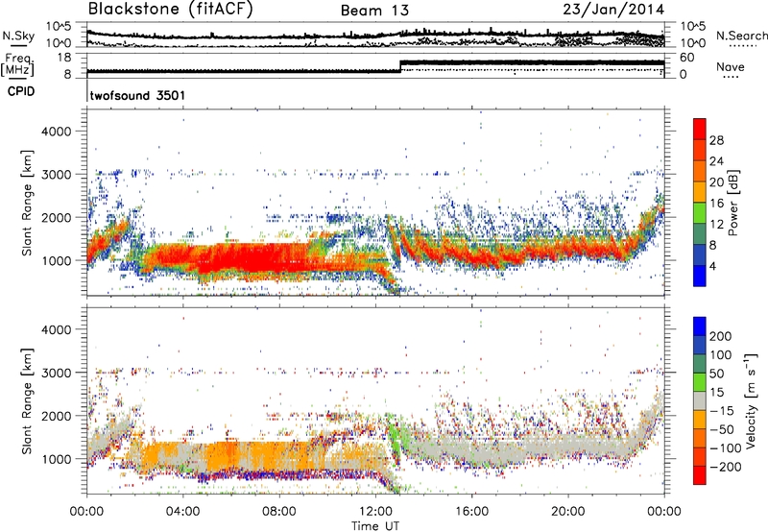768x532 pixels.
Task: Click the blue top segment of Velocity colorbar
Action: (x=700, y=326)
